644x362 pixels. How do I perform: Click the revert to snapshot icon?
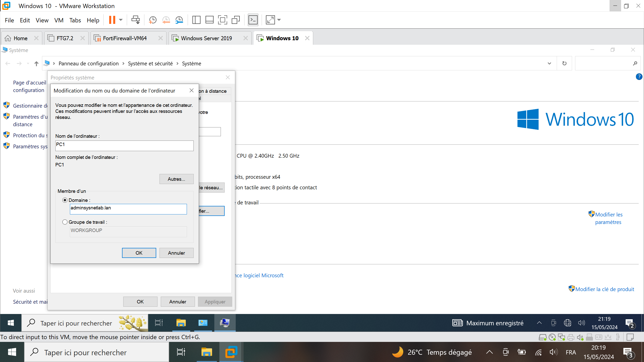(x=166, y=20)
